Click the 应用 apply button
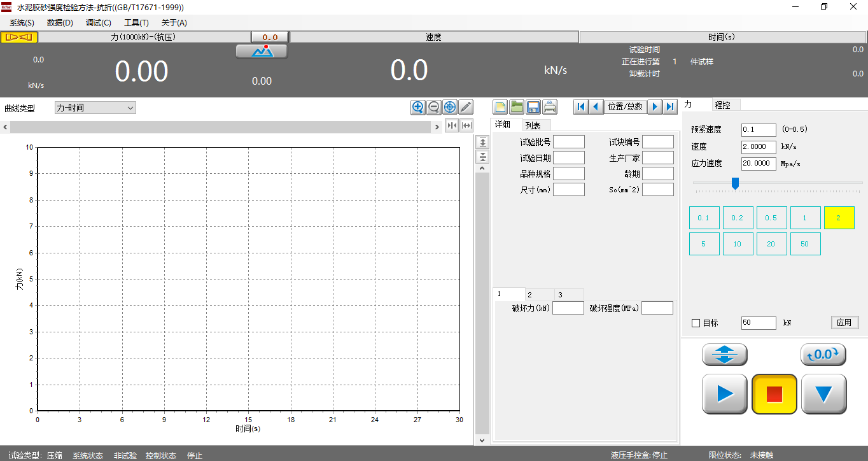 tap(844, 323)
